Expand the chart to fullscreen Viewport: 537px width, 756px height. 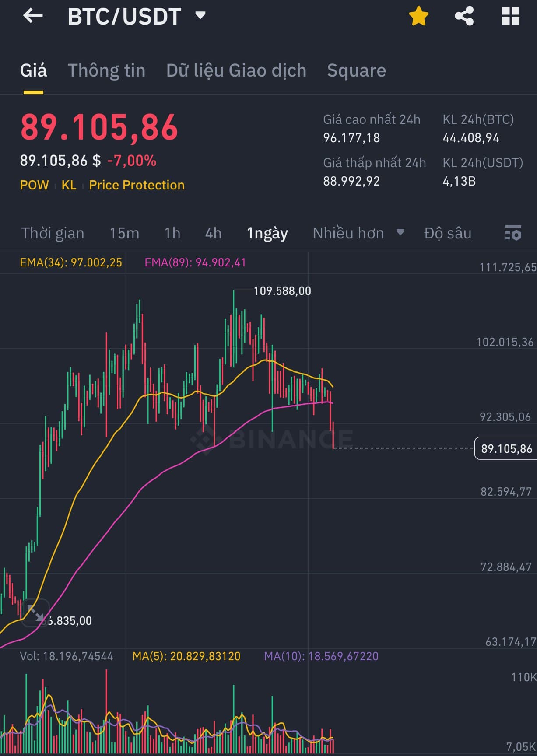35,612
